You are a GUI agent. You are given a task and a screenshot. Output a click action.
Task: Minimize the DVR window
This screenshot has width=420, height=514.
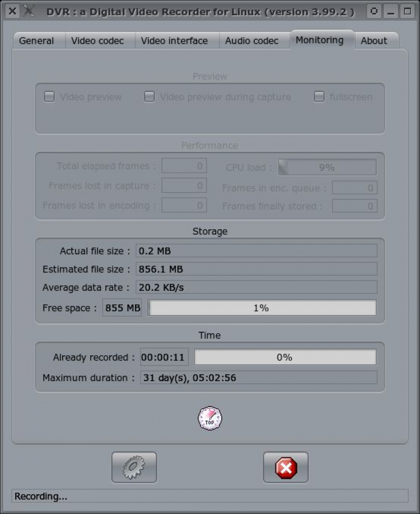pos(391,11)
